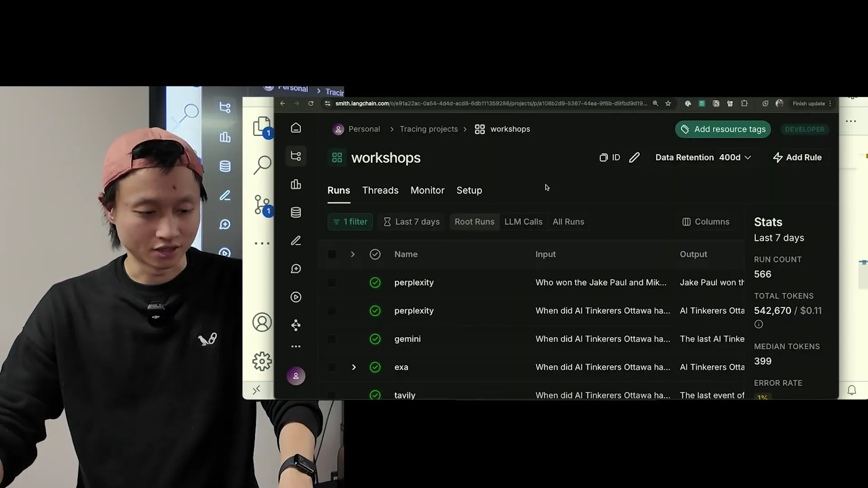Screen dimensions: 868x488
Task: Open the Datasets database sidebar icon
Action: coord(296,212)
